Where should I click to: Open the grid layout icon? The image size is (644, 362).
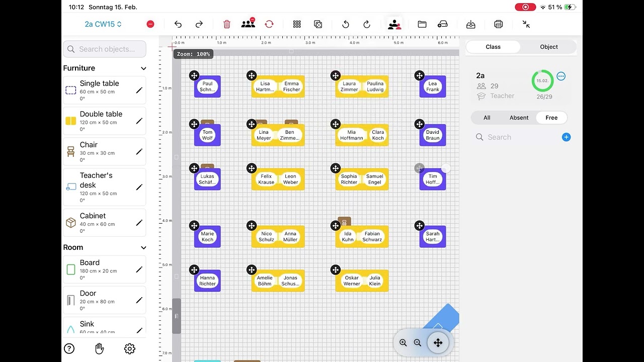tap(297, 24)
